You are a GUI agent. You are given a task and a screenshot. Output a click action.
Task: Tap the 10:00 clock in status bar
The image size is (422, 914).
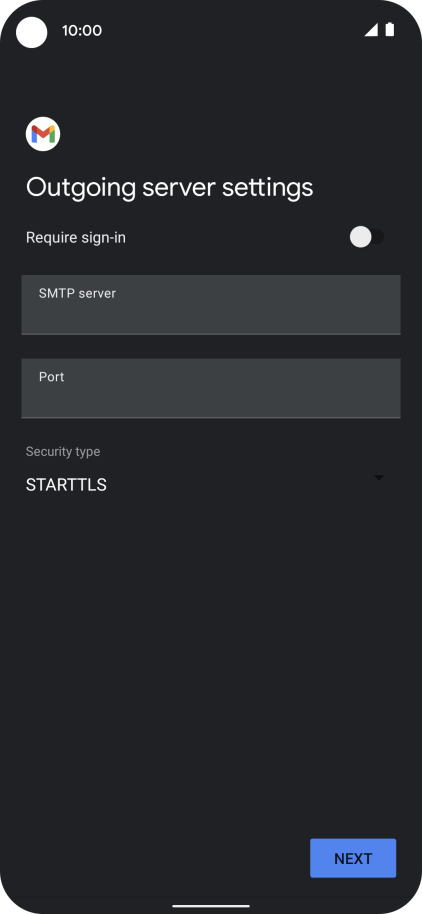tap(82, 30)
